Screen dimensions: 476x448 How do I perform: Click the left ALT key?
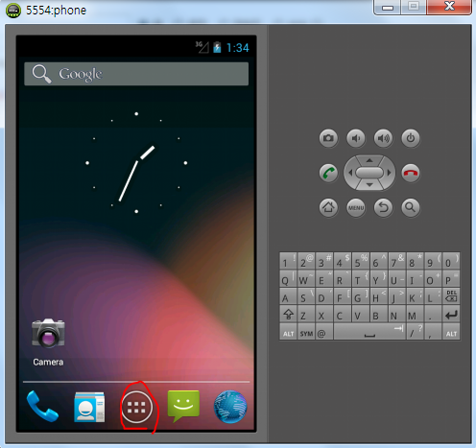coord(288,332)
